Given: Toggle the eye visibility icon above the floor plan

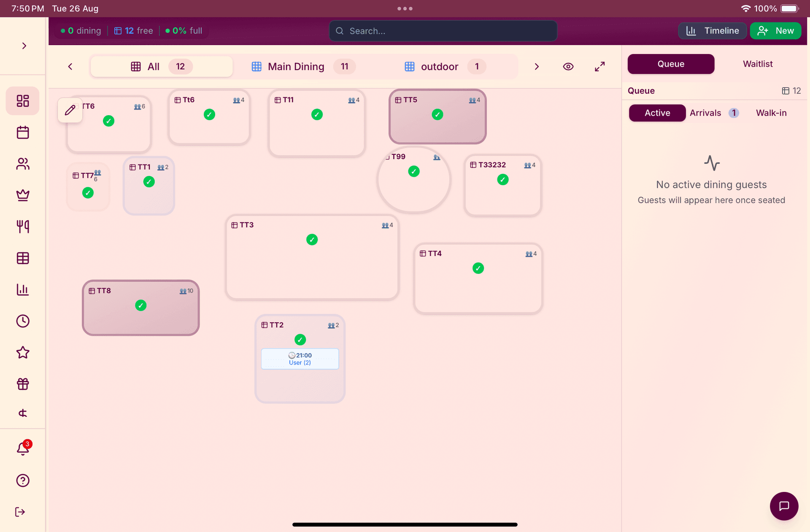Looking at the screenshot, I should (x=568, y=66).
